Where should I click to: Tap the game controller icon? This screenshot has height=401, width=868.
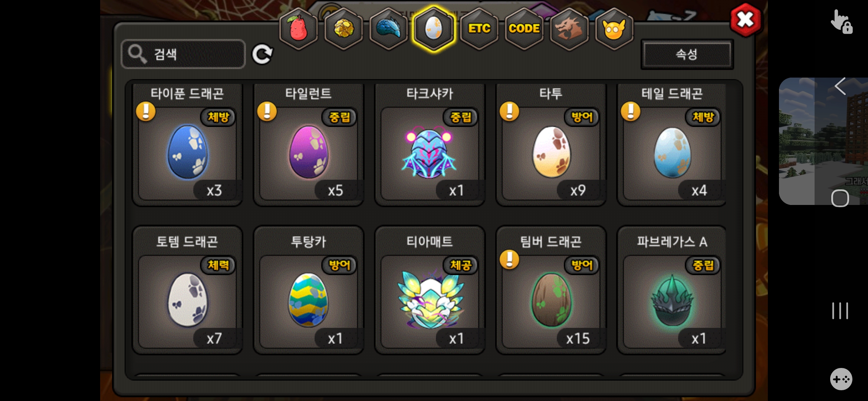click(841, 379)
